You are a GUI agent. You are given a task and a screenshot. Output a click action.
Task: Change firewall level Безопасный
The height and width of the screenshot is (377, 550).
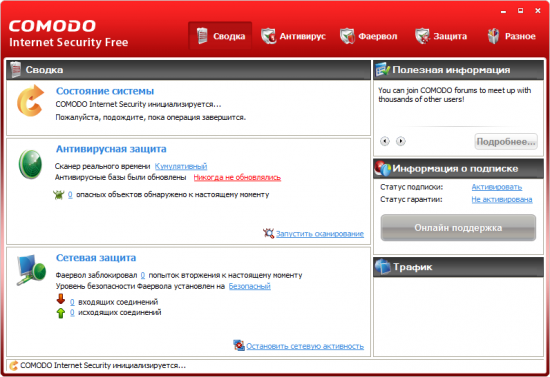(250, 287)
